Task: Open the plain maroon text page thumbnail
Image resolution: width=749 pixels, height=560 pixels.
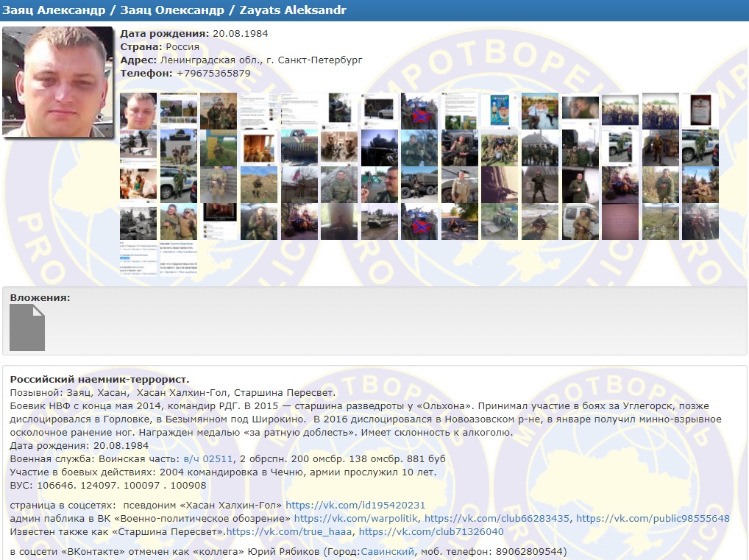Action: (620, 221)
